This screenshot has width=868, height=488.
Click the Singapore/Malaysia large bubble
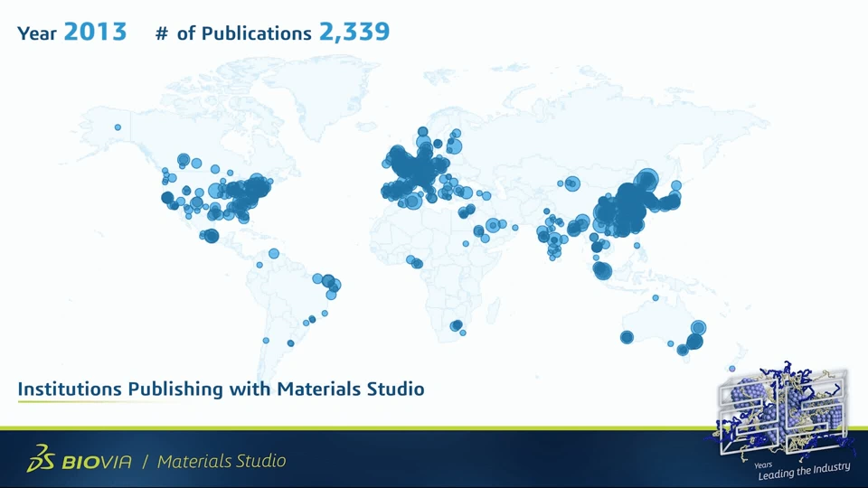602,270
